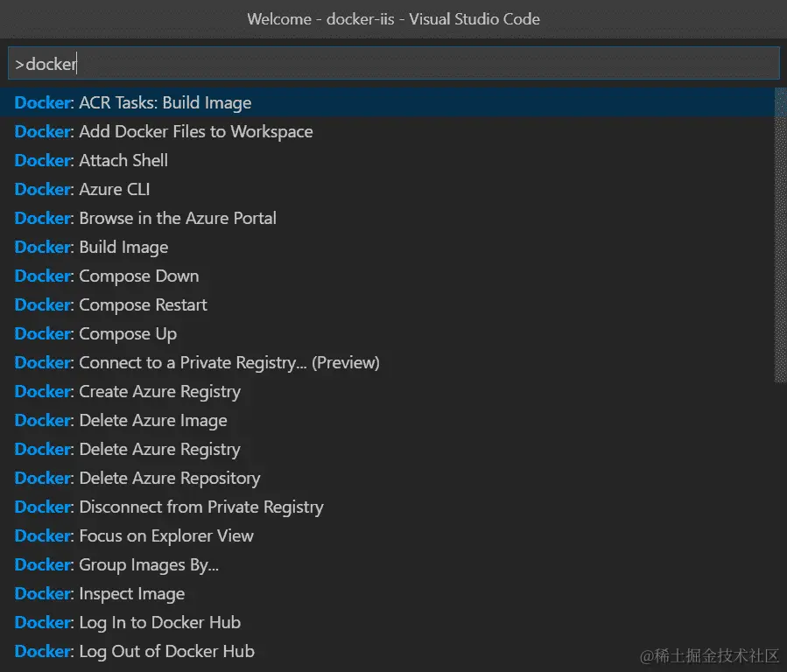This screenshot has width=787, height=672.
Task: Click the command list vertical scrollbar
Action: [781, 235]
